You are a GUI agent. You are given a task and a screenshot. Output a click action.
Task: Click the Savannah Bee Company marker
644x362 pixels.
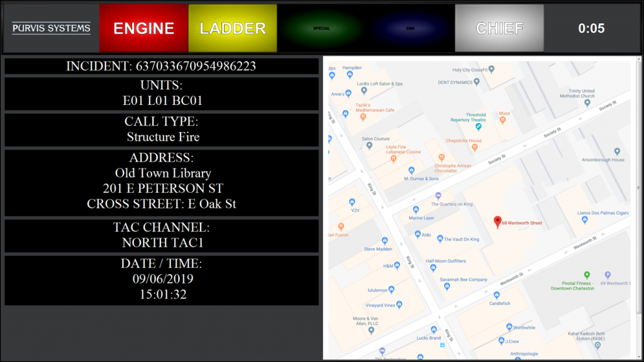point(448,287)
